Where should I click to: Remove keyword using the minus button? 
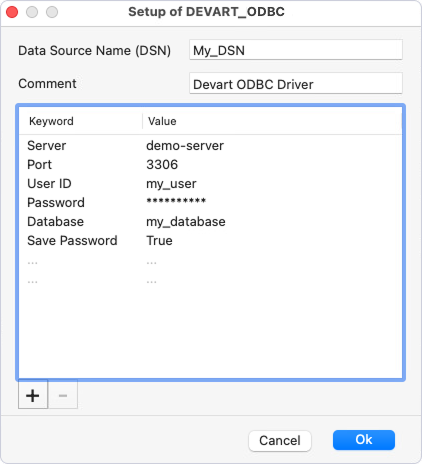click(x=63, y=395)
